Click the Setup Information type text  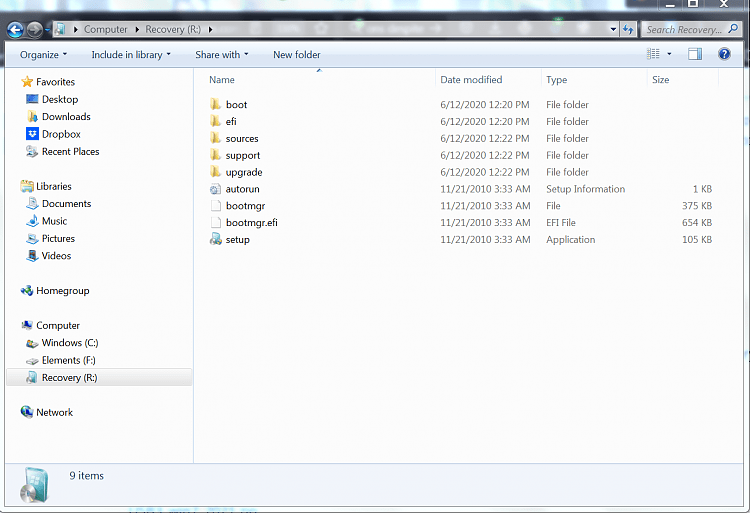pos(585,189)
